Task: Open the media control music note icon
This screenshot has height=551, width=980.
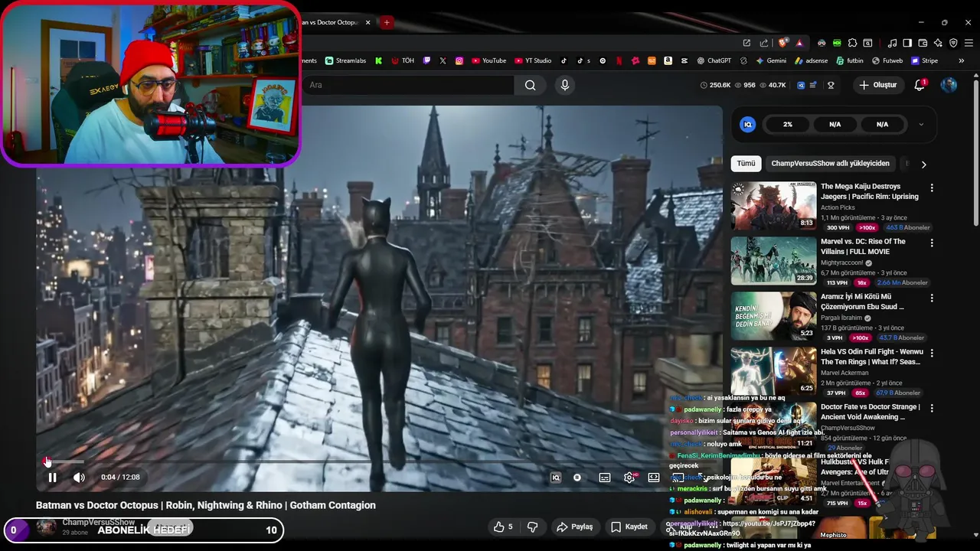Action: [892, 43]
